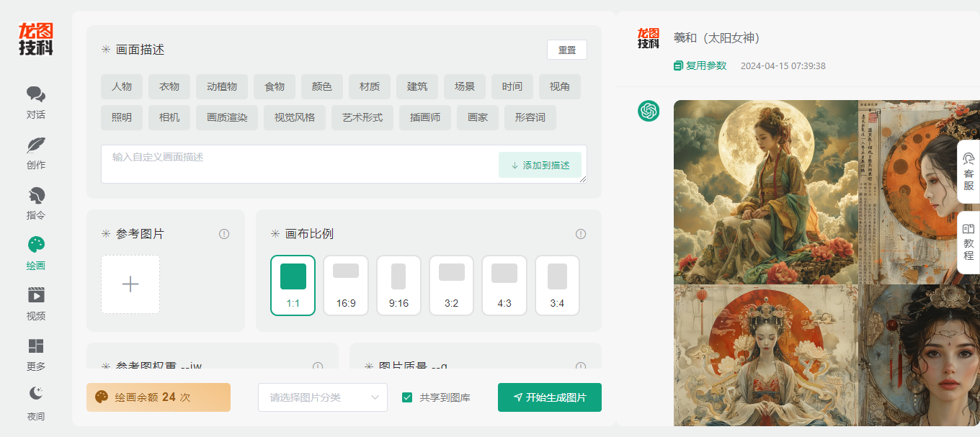980x437 pixels.
Task: Open the 请选择图片分类 dropdown
Action: point(323,397)
